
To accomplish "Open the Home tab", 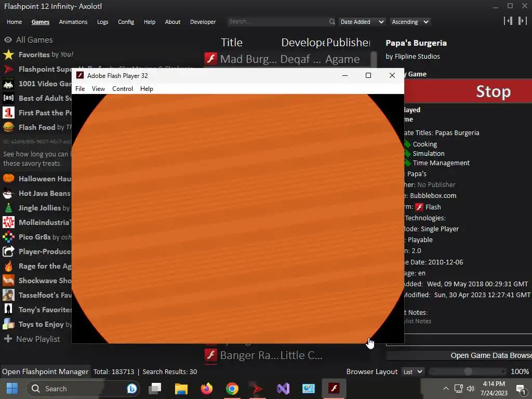I will click(14, 22).
